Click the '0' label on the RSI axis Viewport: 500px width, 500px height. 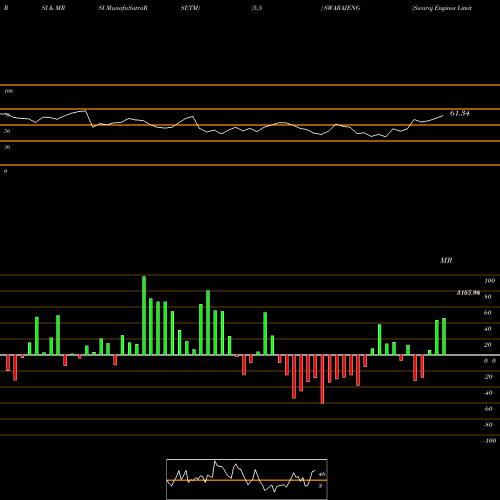click(5, 171)
